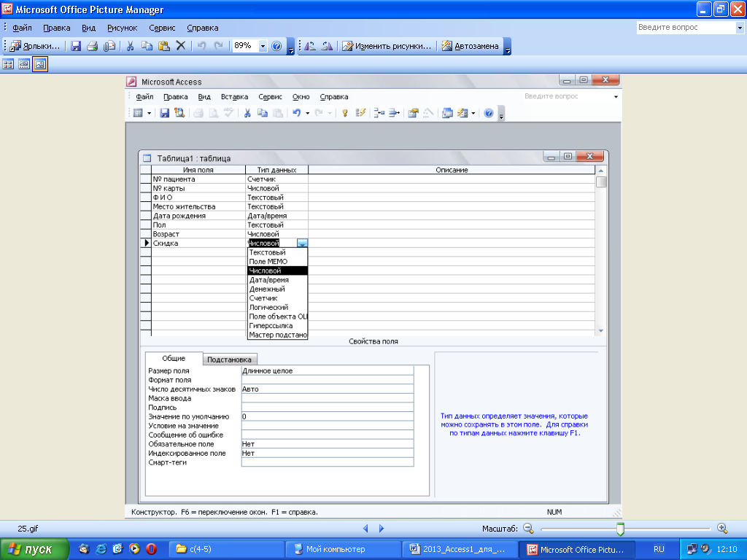Open the Access Вставка menu
Viewport: 747px width, 560px height.
tap(234, 97)
